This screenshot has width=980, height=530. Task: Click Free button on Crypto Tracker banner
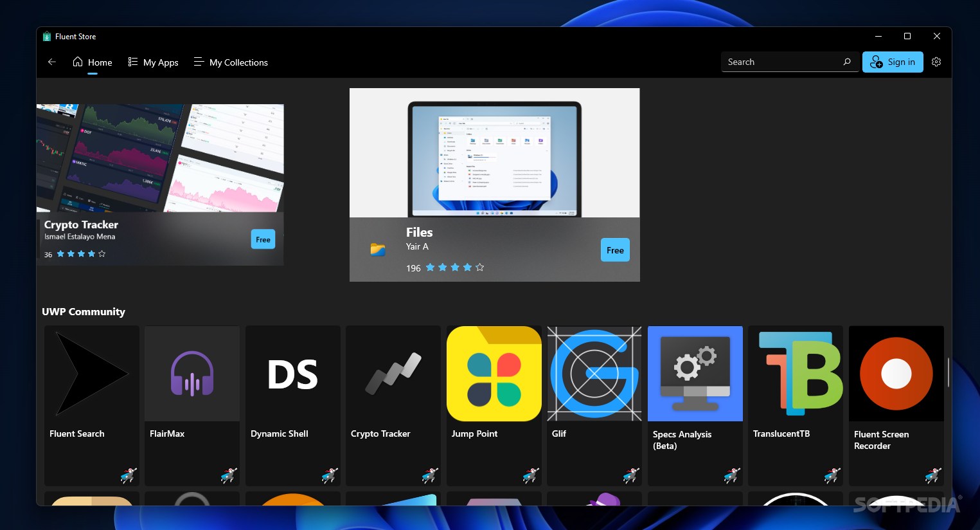[263, 239]
